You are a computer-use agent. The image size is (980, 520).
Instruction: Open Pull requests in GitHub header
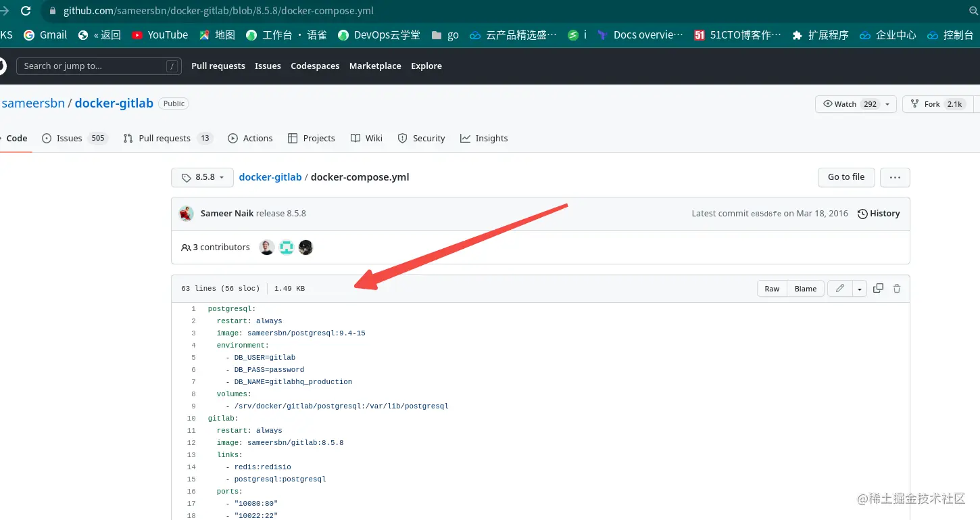tap(218, 66)
